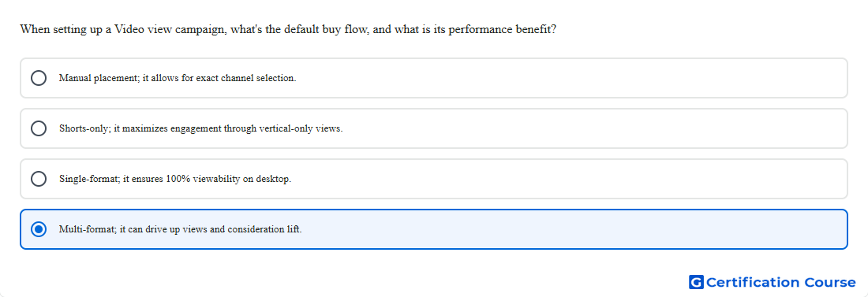Pick the option about vertical-only engagement
Viewport: 868px width, 297px height.
[x=433, y=128]
